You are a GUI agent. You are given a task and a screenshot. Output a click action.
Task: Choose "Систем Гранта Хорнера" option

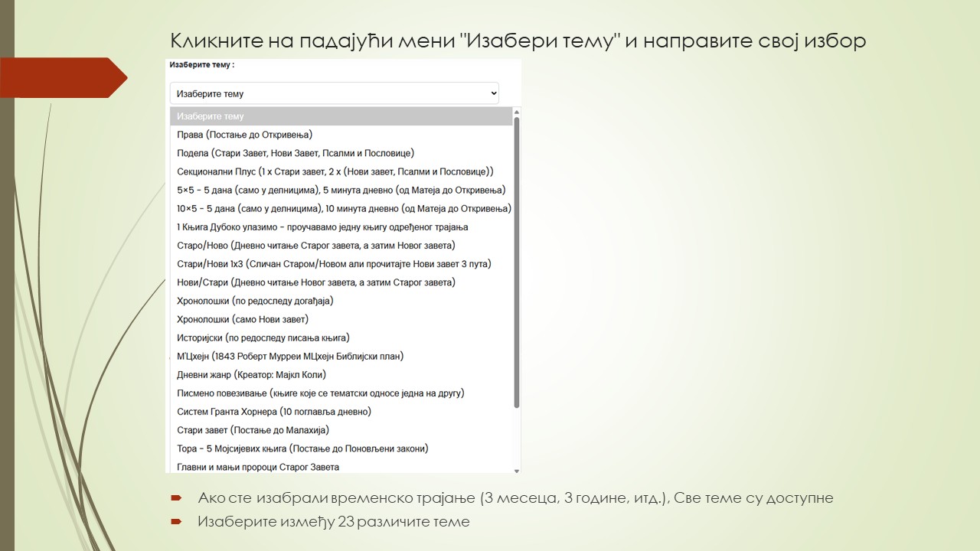click(x=274, y=412)
